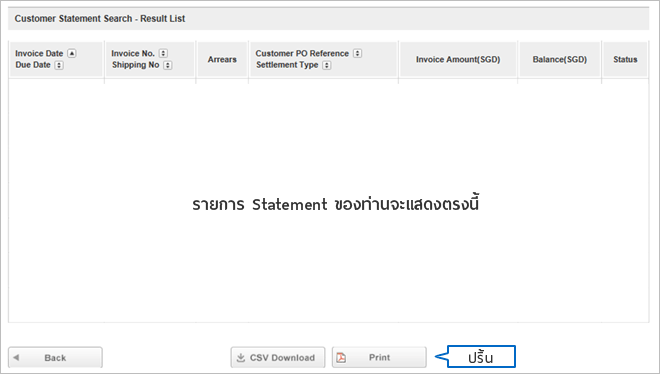The height and width of the screenshot is (374, 660).
Task: Click the Settlement Type header label
Action: point(287,65)
